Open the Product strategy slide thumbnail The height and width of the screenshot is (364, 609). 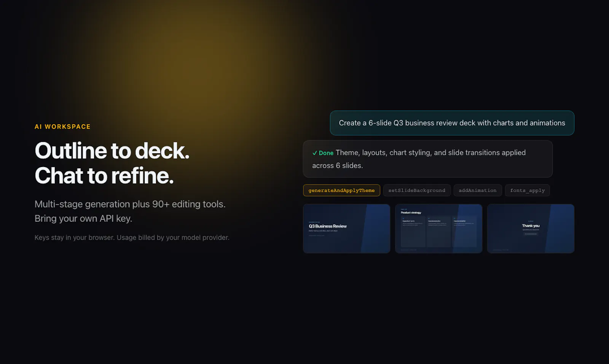coord(439,229)
